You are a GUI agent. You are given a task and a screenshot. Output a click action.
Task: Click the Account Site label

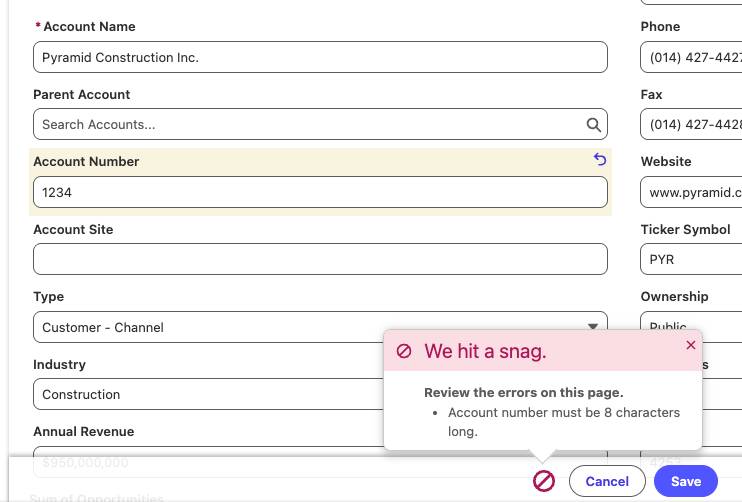73,229
